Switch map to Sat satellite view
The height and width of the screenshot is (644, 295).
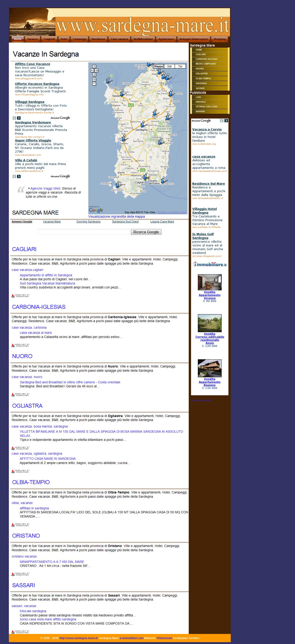click(x=169, y=66)
